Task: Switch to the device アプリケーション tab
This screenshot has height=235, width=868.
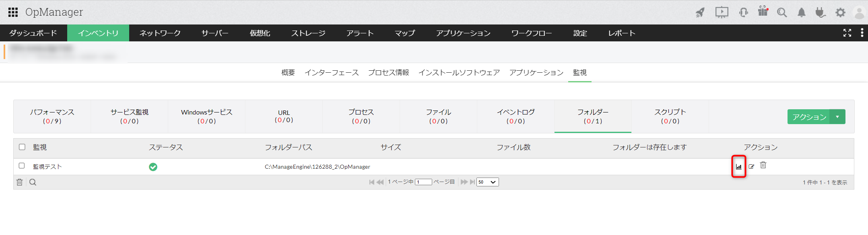Action: [x=536, y=72]
